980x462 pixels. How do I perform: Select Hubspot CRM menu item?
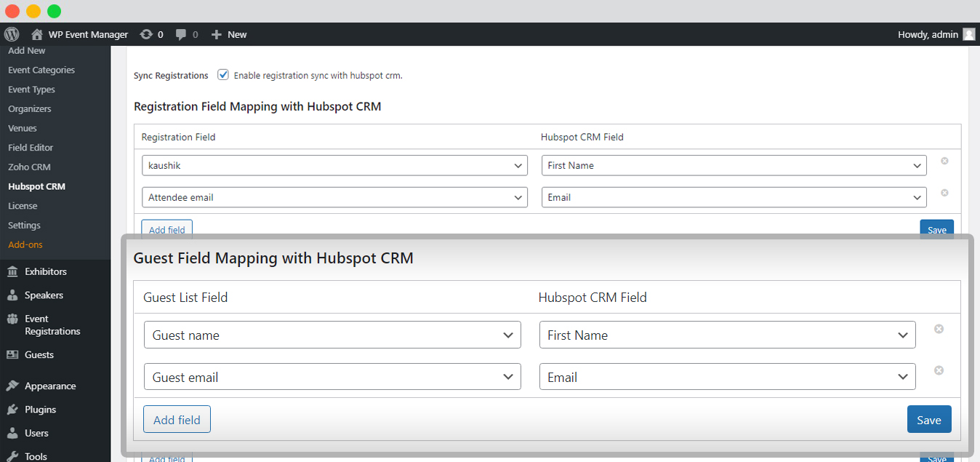36,186
